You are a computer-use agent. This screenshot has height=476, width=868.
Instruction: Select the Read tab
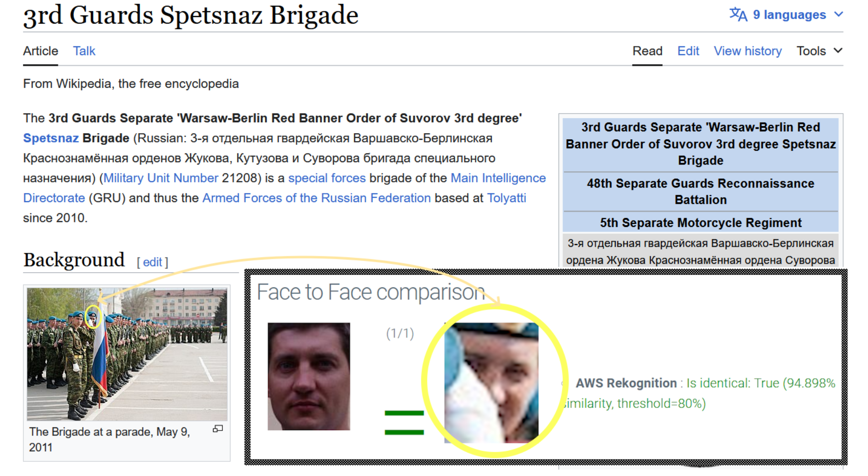[x=647, y=51]
